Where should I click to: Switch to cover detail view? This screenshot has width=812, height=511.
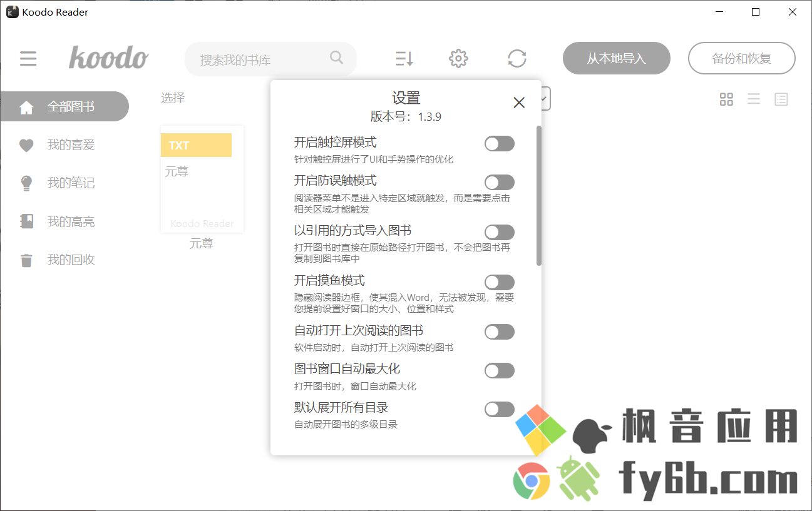click(x=781, y=99)
